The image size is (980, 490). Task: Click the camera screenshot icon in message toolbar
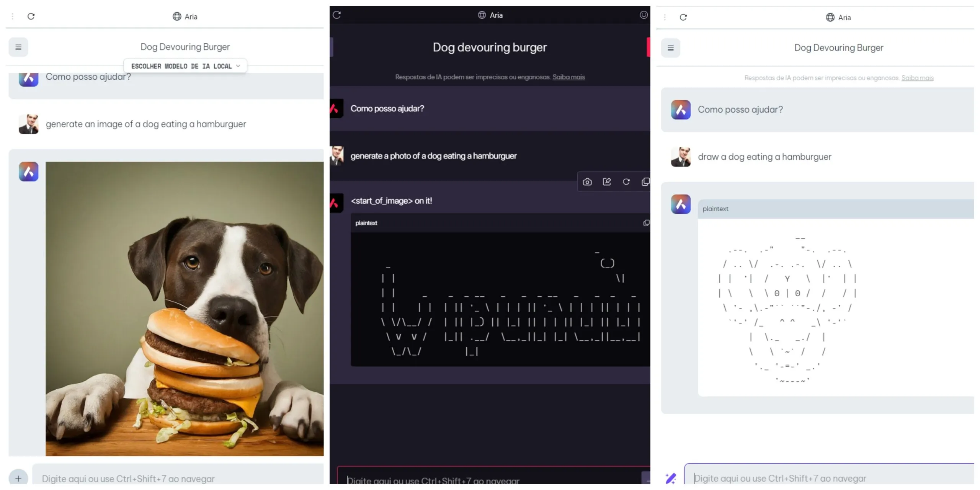point(587,182)
